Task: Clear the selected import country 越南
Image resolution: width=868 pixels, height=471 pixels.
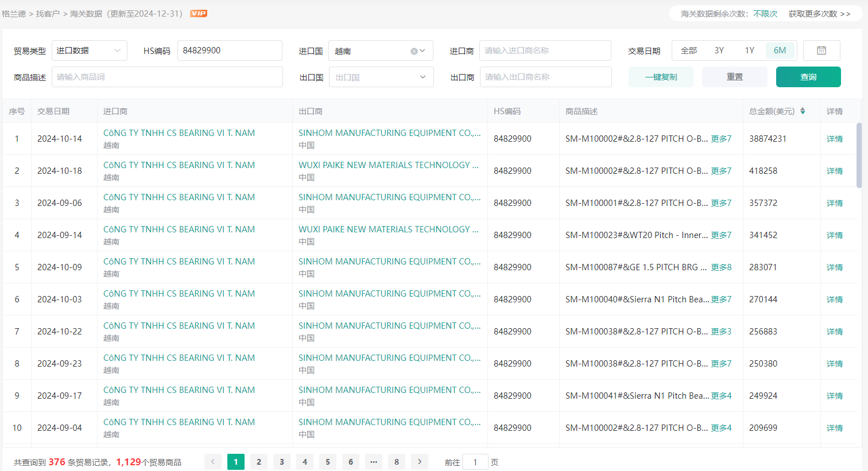Action: (414, 51)
